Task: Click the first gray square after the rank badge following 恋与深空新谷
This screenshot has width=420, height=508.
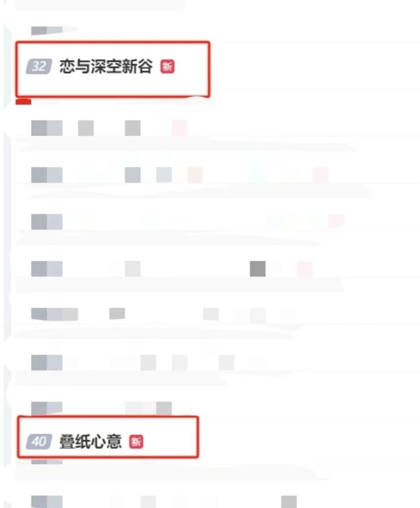Action: click(86, 128)
